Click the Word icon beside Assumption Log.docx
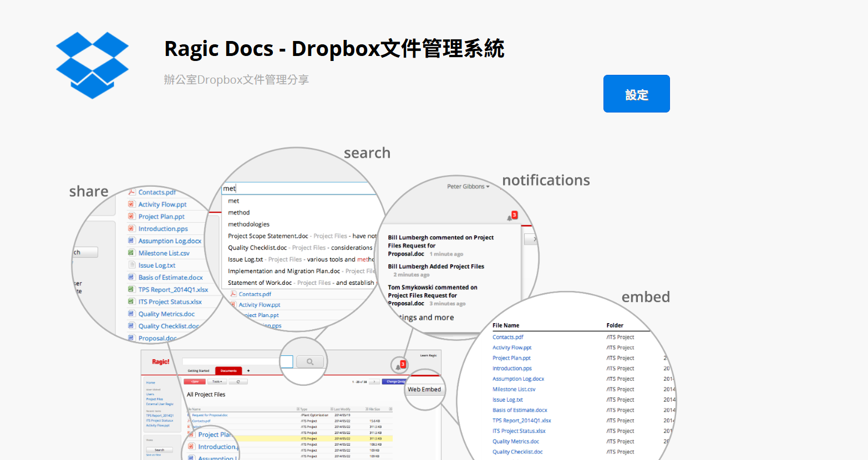 click(x=131, y=241)
